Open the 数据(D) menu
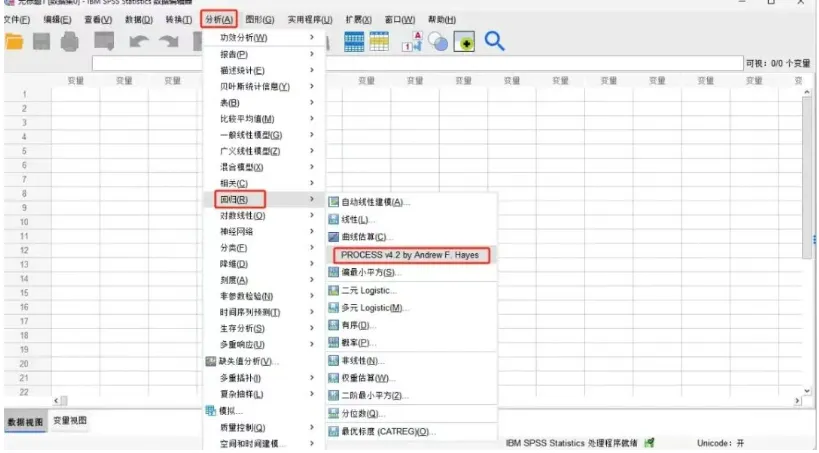Image resolution: width=819 pixels, height=453 pixels. [139, 19]
